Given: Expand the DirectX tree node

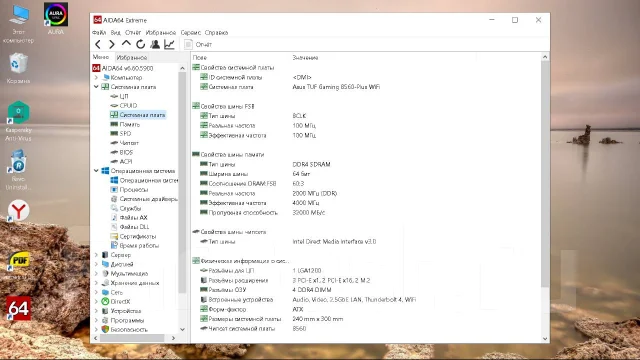Looking at the screenshot, I should (x=96, y=302).
